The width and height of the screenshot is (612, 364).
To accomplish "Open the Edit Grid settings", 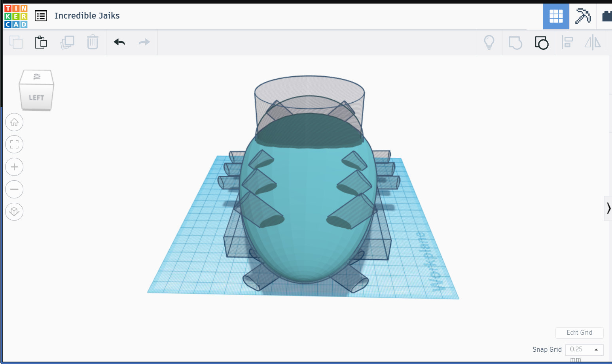I will [579, 333].
